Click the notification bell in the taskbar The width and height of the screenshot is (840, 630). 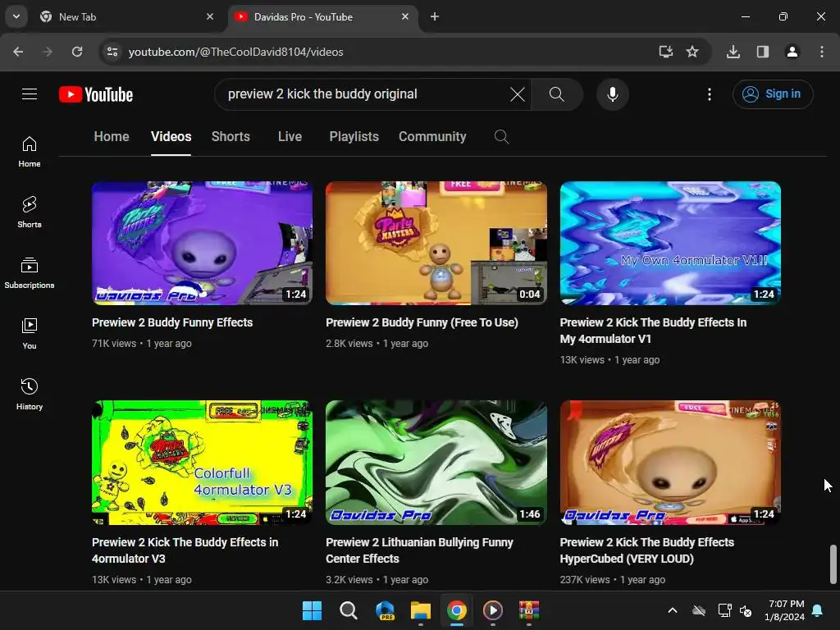818,610
